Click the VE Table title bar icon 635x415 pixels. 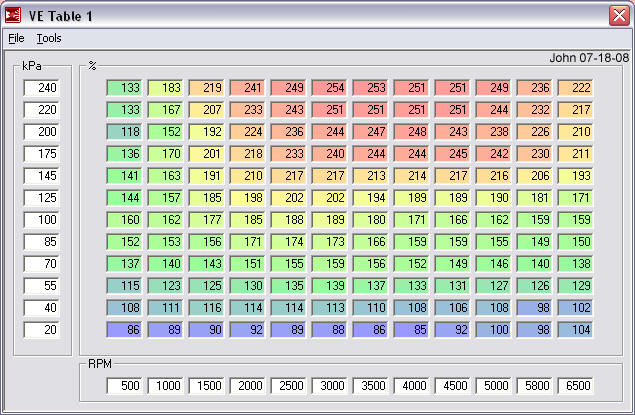pyautogui.click(x=14, y=15)
